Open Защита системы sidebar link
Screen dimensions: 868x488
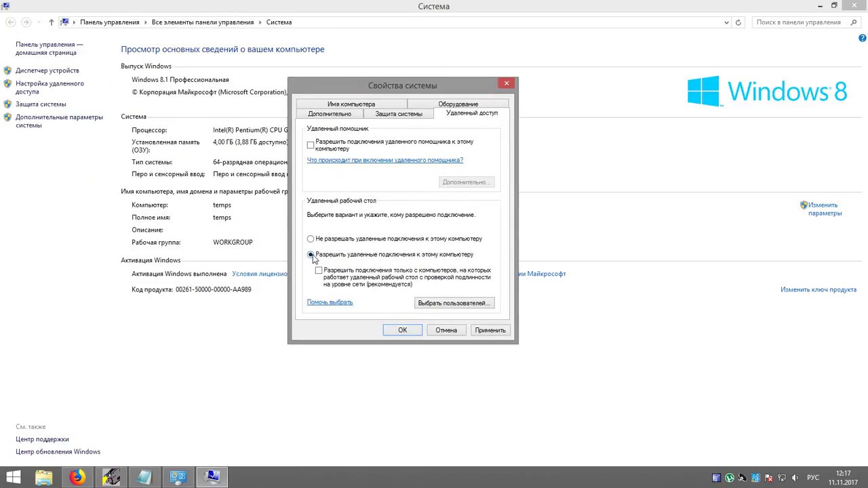(x=41, y=104)
